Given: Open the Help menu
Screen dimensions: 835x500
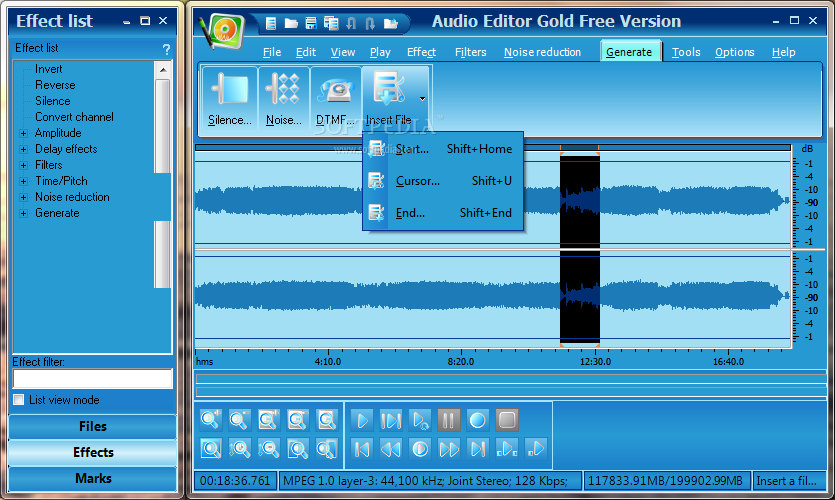Looking at the screenshot, I should [x=783, y=52].
